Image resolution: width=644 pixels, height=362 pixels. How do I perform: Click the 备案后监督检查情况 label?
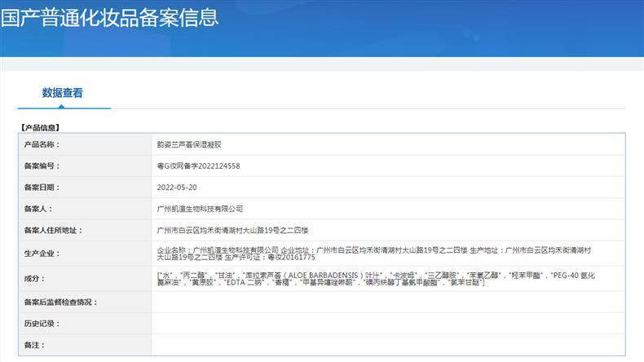point(61,302)
